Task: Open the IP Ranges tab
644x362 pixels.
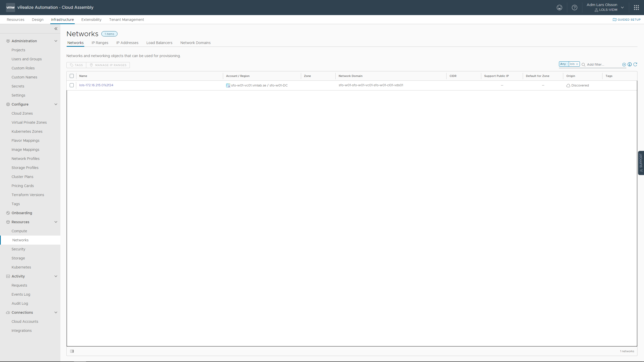Action: [100, 43]
